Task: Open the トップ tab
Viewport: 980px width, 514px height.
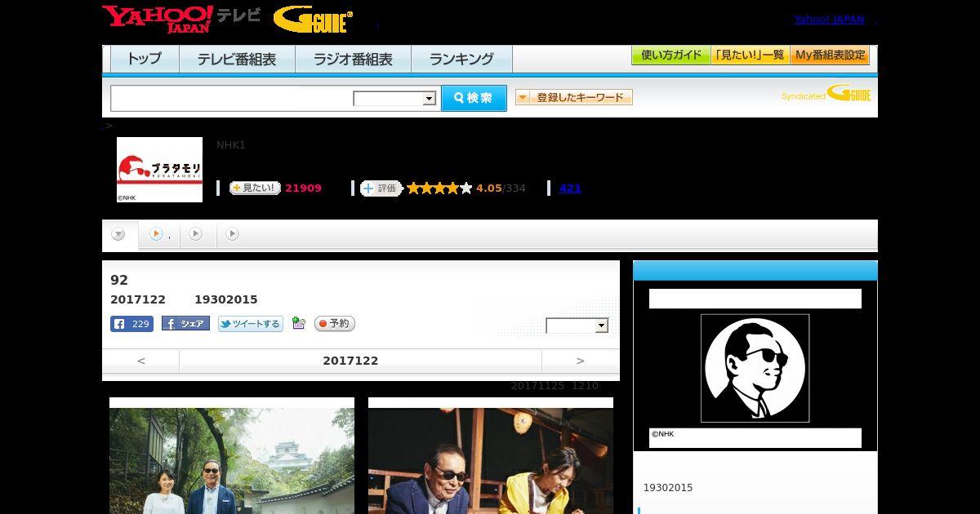Action: 145,60
